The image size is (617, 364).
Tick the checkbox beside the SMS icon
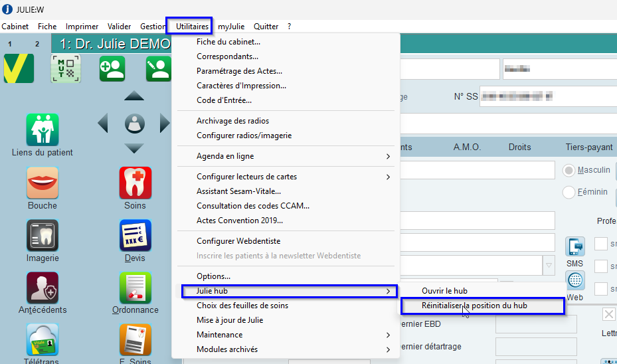(x=601, y=244)
